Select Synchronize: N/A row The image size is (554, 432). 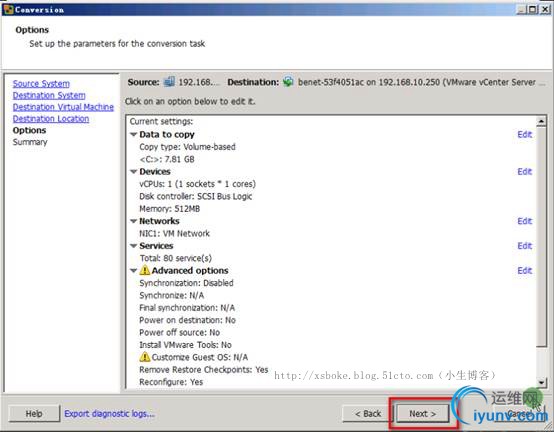tap(172, 295)
